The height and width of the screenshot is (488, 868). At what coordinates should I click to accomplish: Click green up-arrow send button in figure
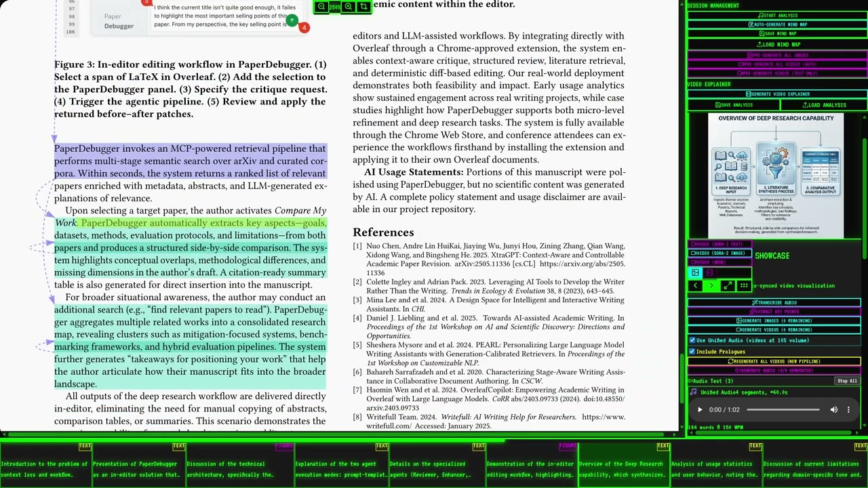click(x=292, y=20)
